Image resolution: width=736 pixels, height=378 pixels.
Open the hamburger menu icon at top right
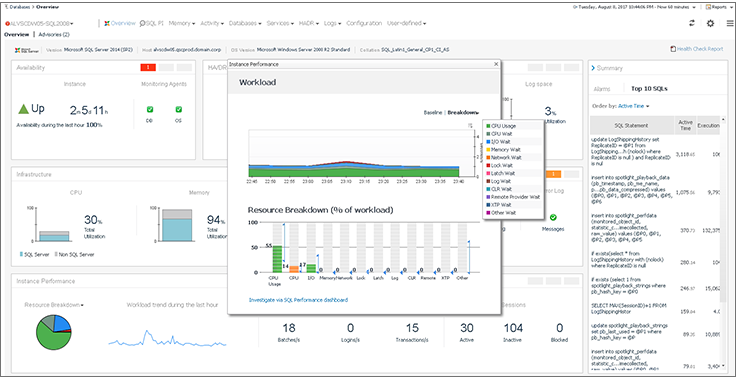730,23
